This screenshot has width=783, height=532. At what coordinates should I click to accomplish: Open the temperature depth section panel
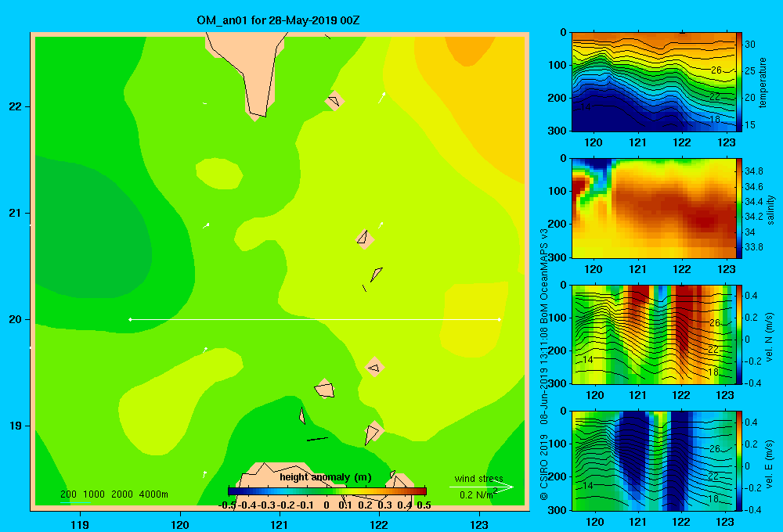654,82
